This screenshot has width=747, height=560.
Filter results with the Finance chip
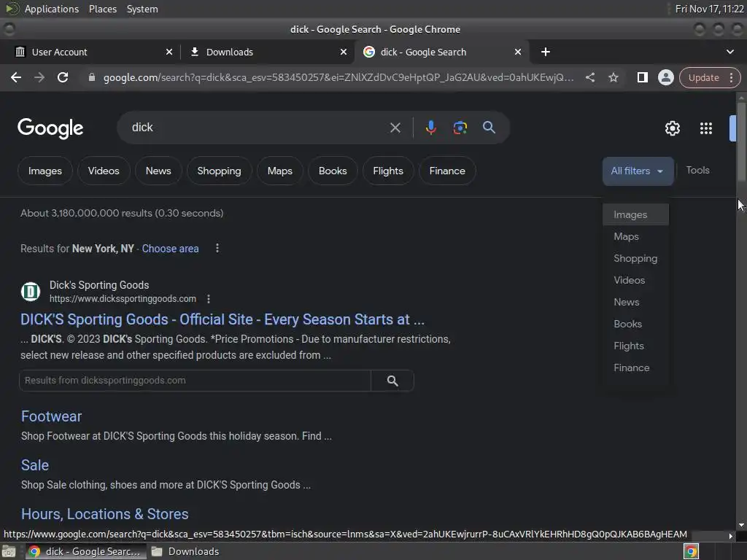pos(447,171)
